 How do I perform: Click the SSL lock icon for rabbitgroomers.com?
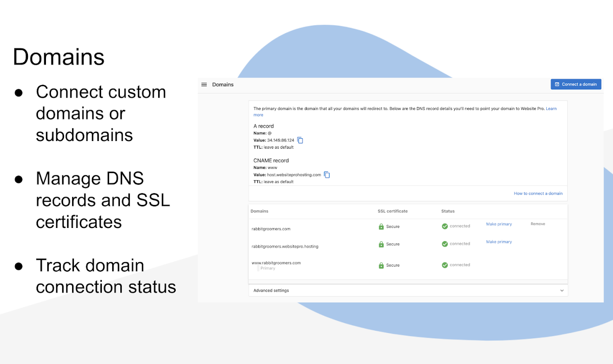[381, 226]
